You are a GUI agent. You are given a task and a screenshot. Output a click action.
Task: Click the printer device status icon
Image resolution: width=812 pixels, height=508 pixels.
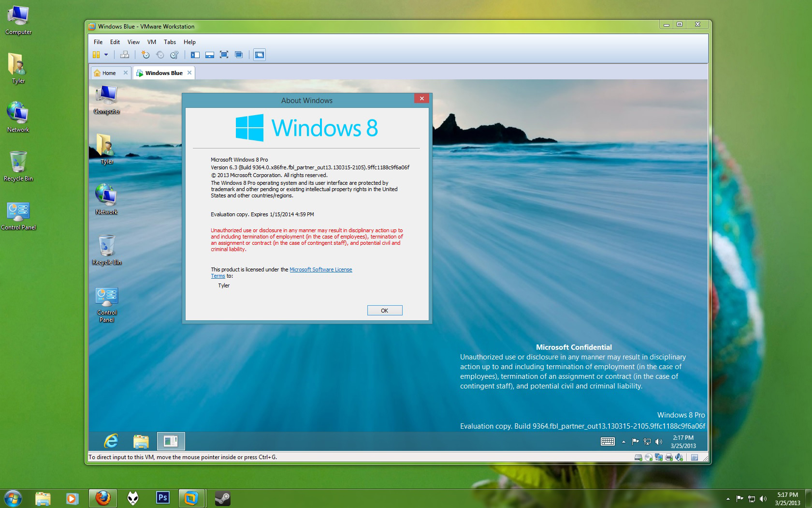[x=669, y=457]
